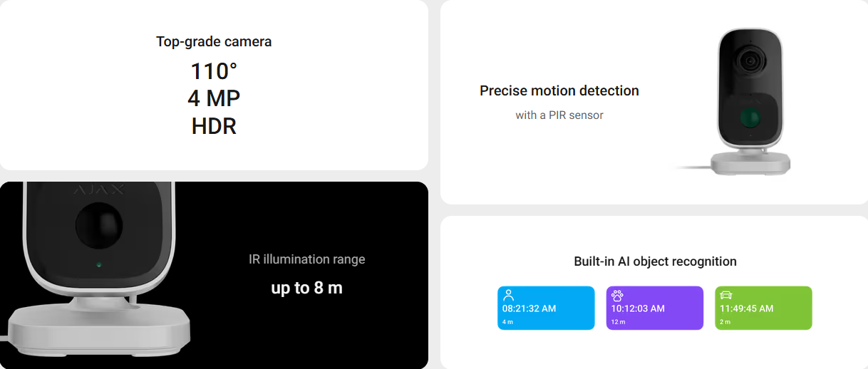Click the "12 m" distance label
Viewport: 868px width, 369px height.
click(x=618, y=322)
